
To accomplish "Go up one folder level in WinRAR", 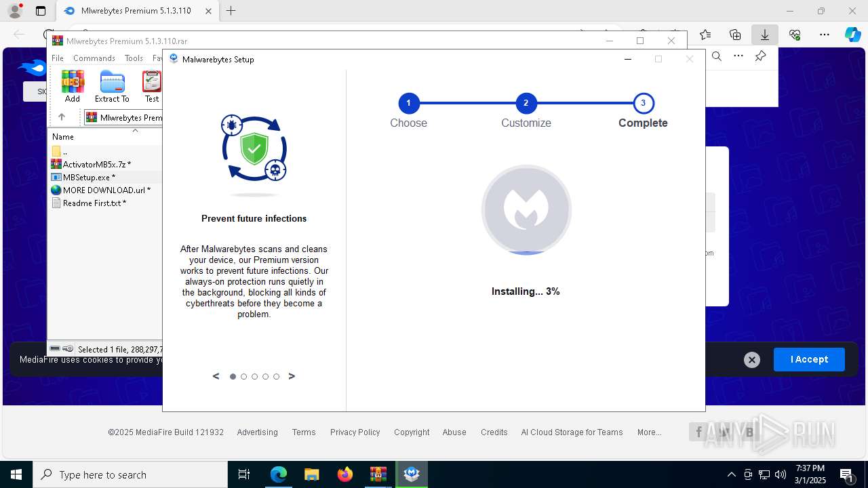I will pyautogui.click(x=62, y=117).
